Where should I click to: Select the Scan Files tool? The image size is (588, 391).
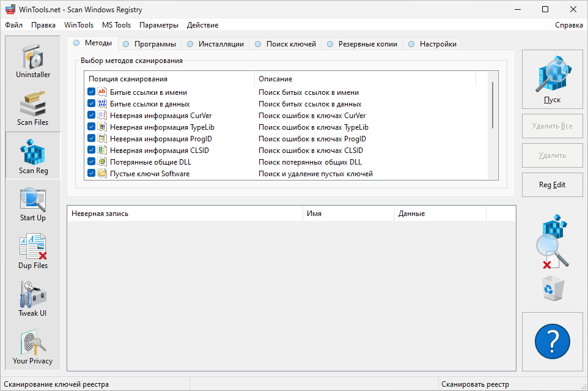pos(33,108)
